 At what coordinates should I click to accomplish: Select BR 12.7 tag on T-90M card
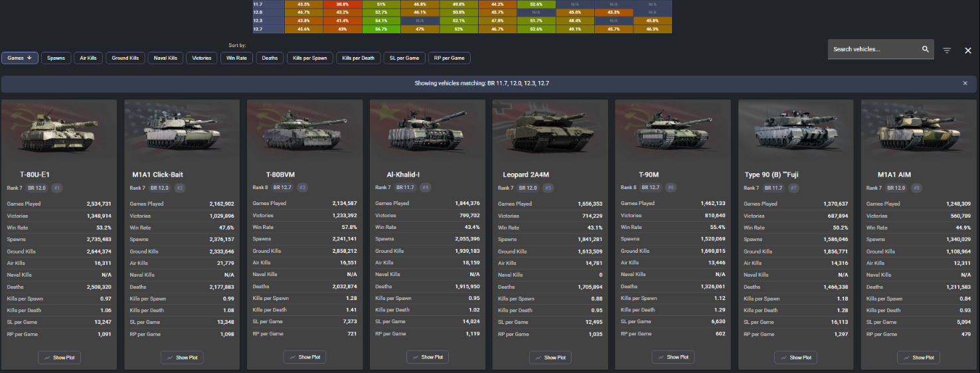(650, 188)
